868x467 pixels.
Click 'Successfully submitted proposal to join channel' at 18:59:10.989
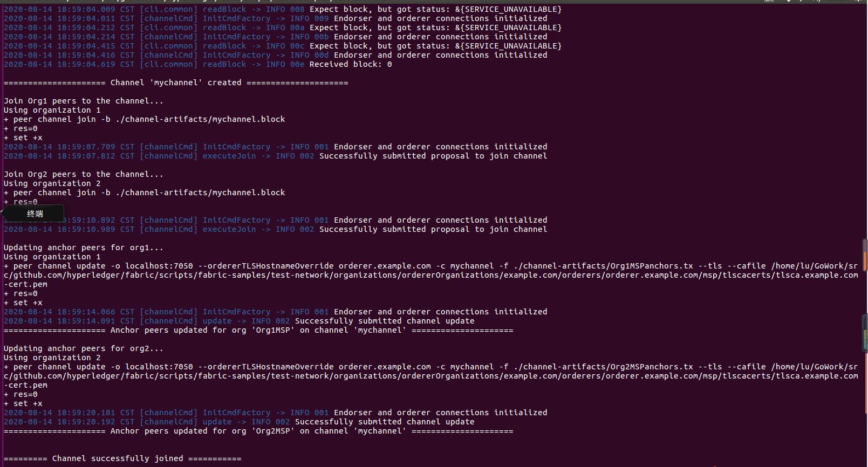point(433,229)
